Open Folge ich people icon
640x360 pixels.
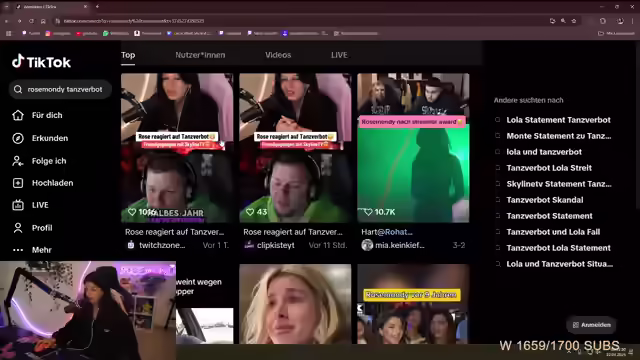point(18,161)
